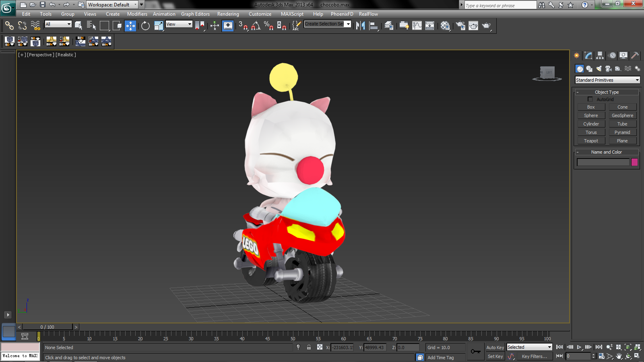Open the MAXScript menu
Viewport: 644px width, 362px height.
[x=292, y=14]
